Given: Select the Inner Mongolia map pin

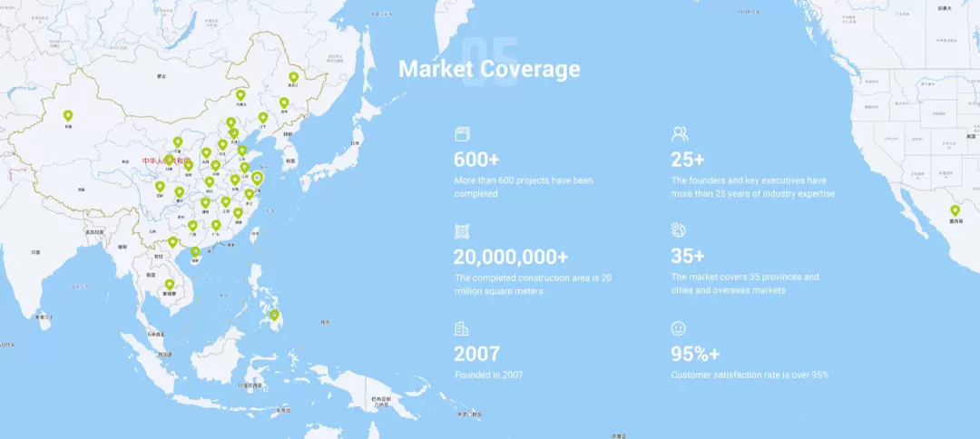Looking at the screenshot, I should coord(240,94).
